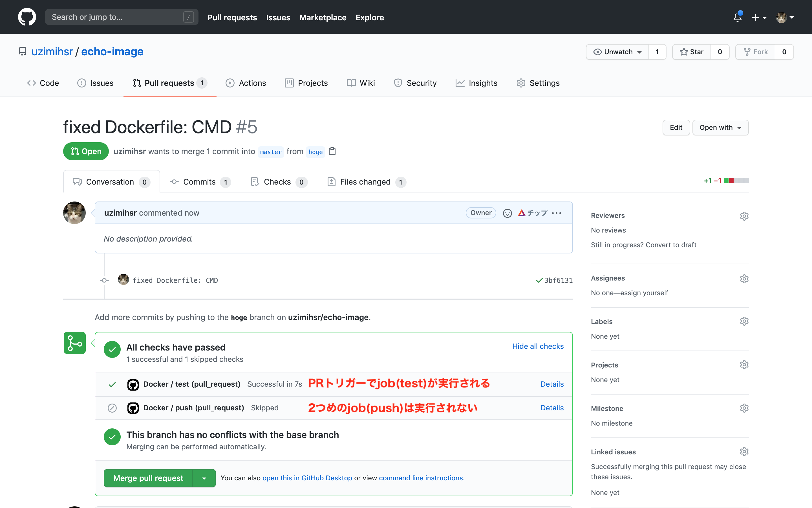Open the Actions tab
Image resolution: width=812 pixels, height=508 pixels.
246,83
